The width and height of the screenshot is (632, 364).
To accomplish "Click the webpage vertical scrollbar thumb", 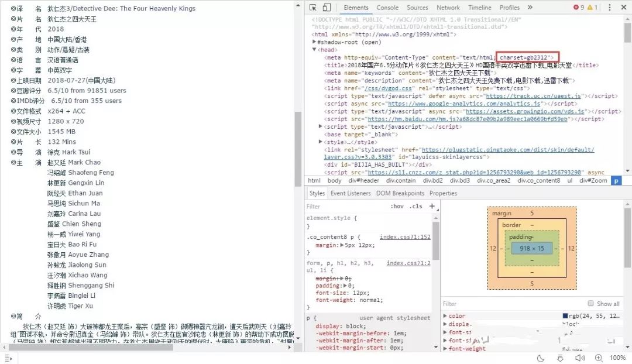I will point(298,149).
